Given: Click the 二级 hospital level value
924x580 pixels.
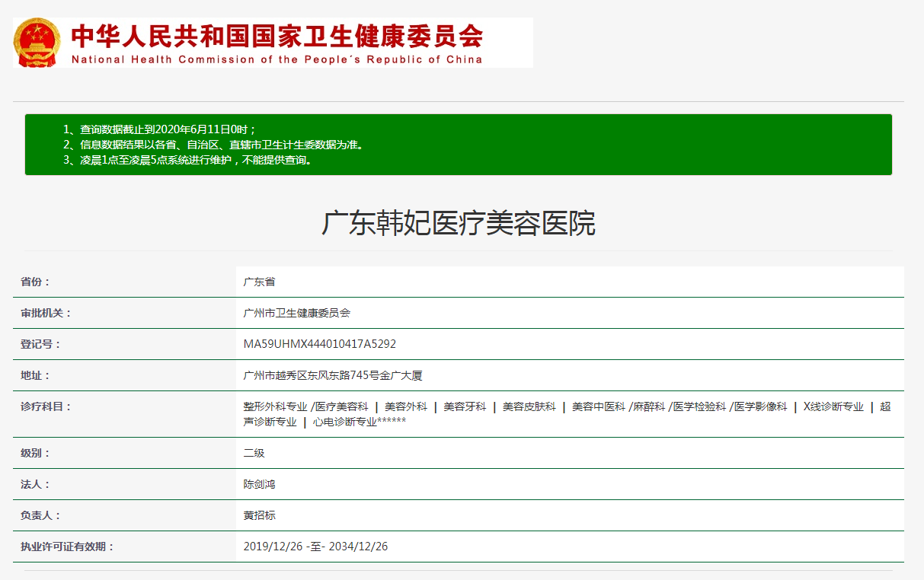Looking at the screenshot, I should [254, 453].
